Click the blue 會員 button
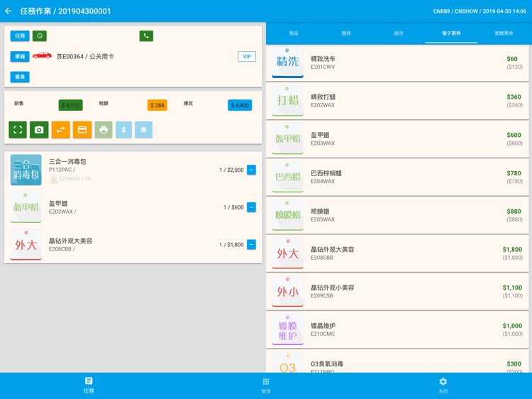 (x=20, y=77)
